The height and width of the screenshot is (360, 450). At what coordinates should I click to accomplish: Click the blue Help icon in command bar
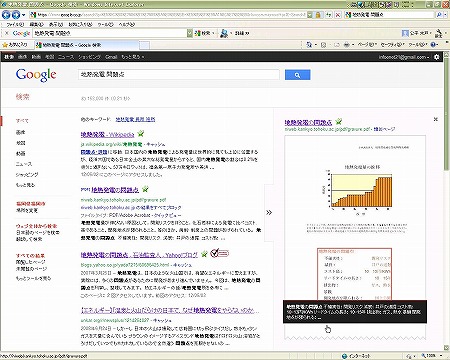tap(433, 45)
